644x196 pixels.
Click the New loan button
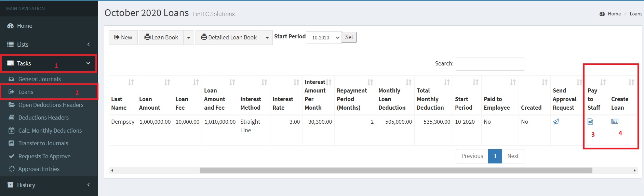pos(123,37)
